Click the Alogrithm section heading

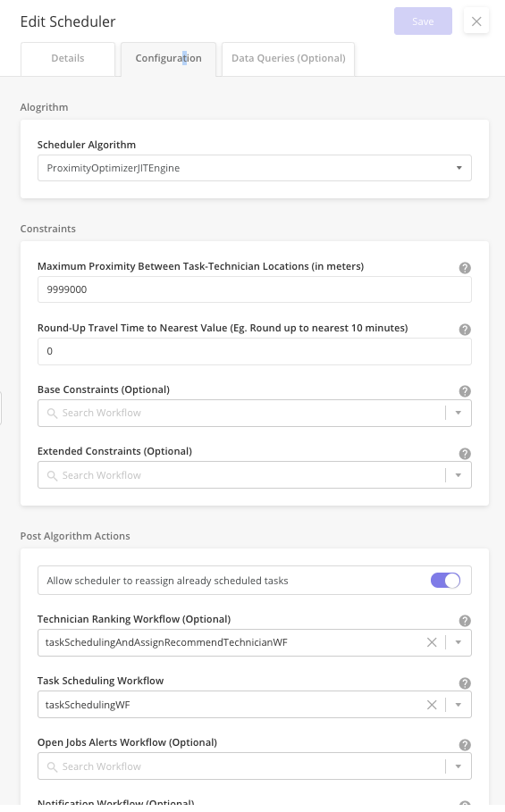click(44, 107)
